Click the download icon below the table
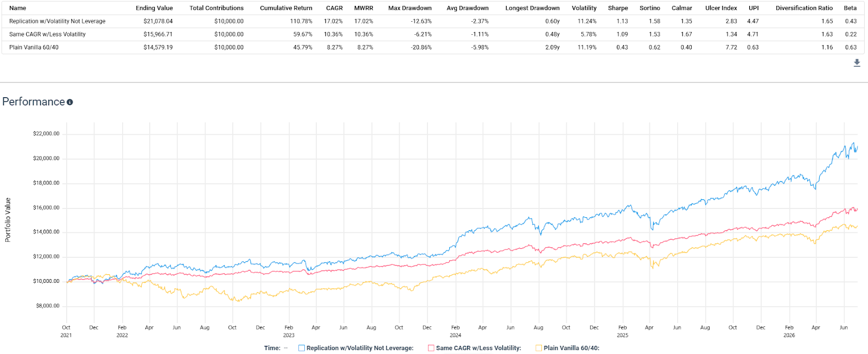The width and height of the screenshot is (868, 354). (857, 63)
